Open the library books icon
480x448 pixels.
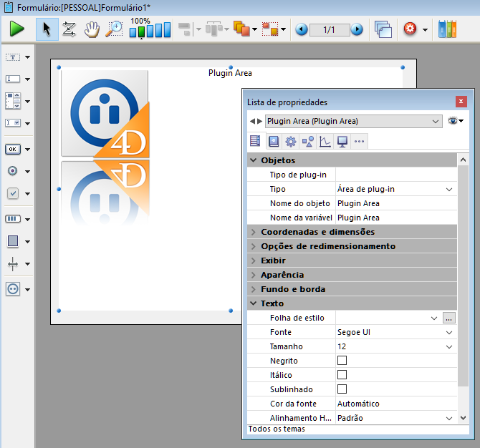click(x=446, y=29)
